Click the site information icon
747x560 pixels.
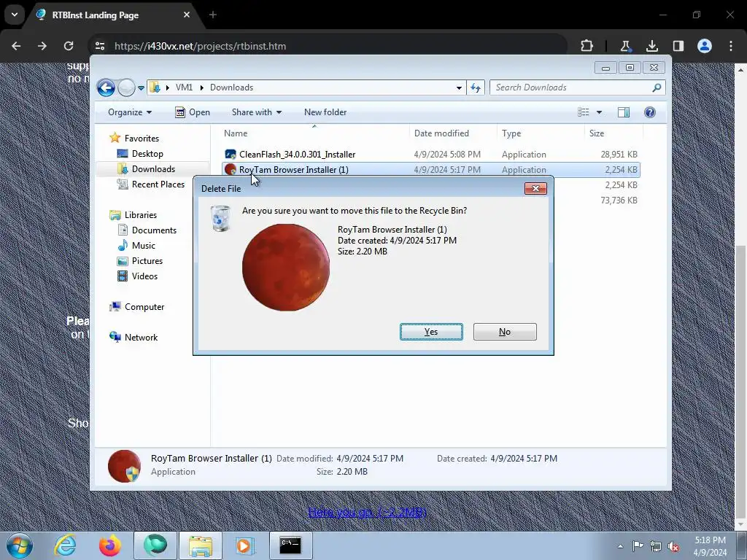pos(100,46)
